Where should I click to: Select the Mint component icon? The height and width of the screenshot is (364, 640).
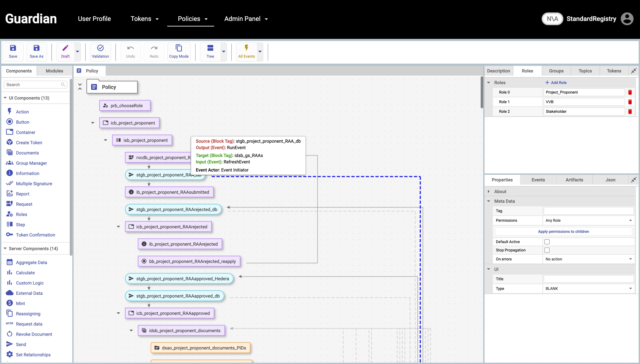tap(10, 303)
